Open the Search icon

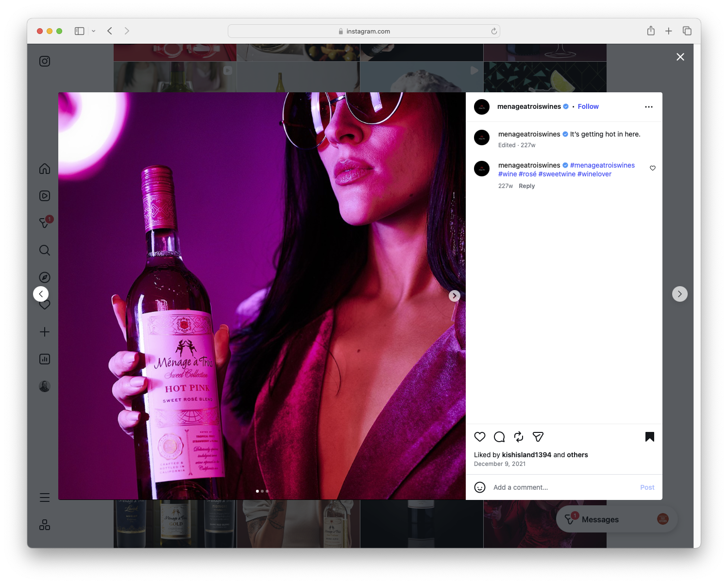click(x=44, y=250)
